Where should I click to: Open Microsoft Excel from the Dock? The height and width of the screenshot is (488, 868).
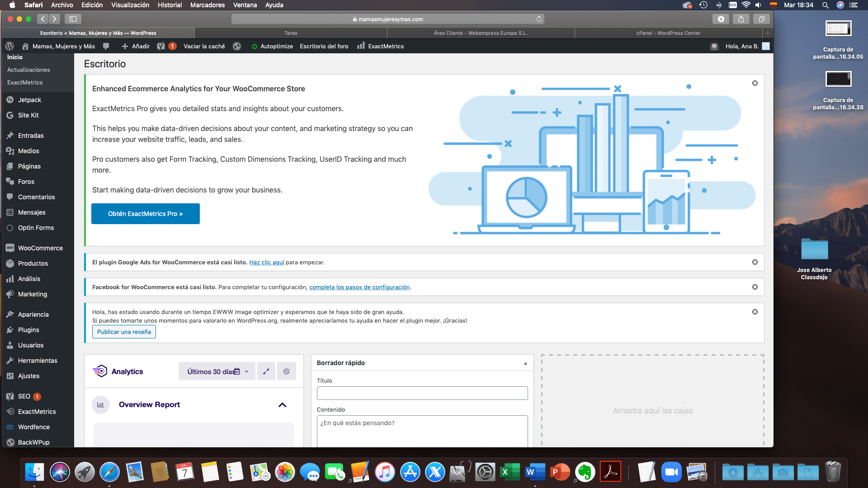[x=509, y=472]
